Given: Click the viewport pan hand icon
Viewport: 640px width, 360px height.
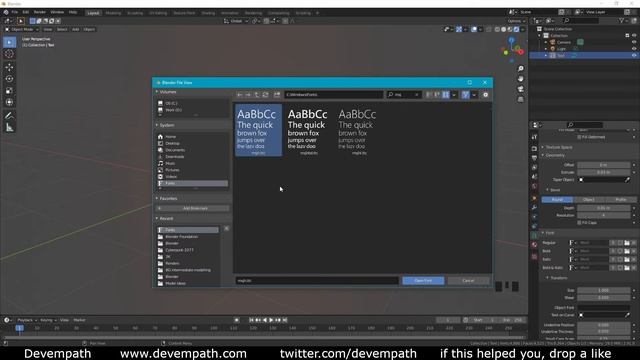Looking at the screenshot, I should [520, 79].
